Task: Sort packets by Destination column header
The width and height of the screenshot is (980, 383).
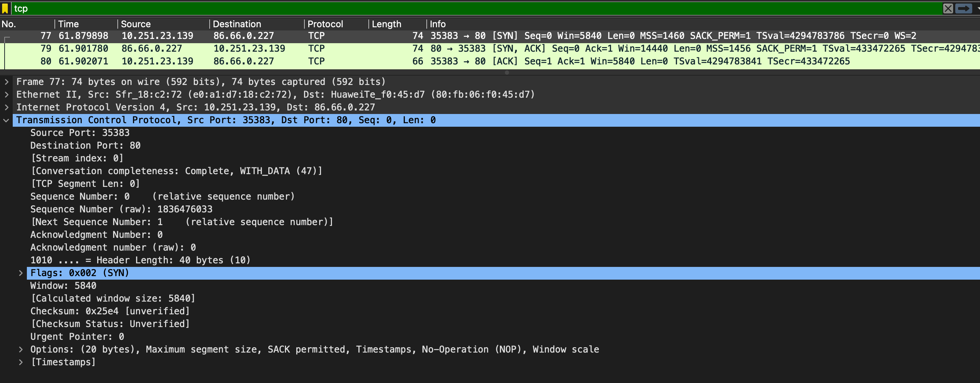Action: pos(257,24)
